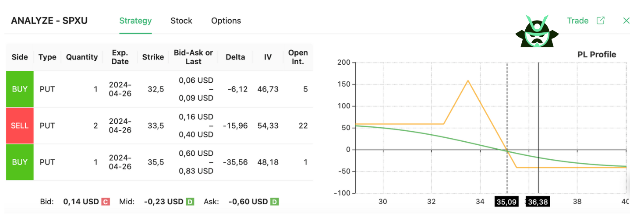Screen dimensions: 644x224
Task: Toggle the BUY side of 35,5 put
Action: [x=20, y=162]
